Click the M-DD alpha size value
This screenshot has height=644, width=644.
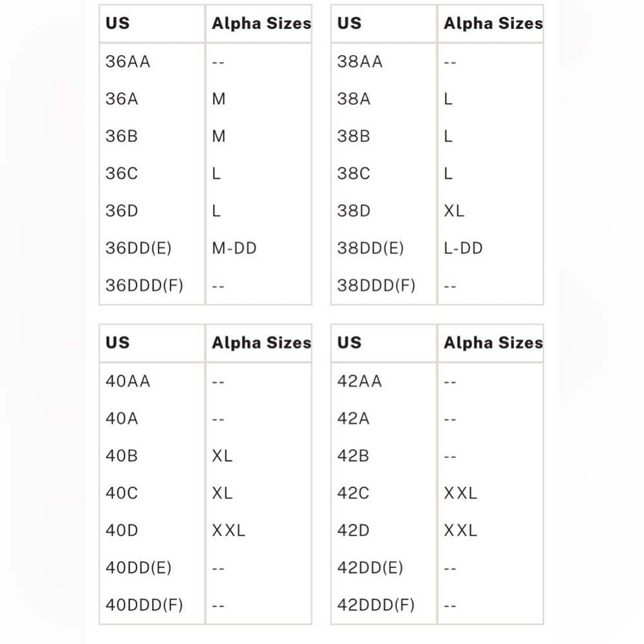234,249
